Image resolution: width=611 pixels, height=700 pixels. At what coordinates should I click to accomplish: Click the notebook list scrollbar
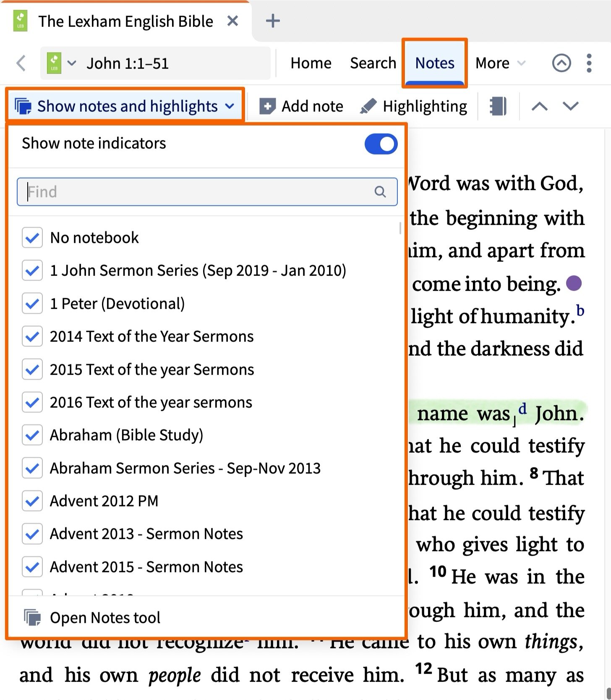400,228
